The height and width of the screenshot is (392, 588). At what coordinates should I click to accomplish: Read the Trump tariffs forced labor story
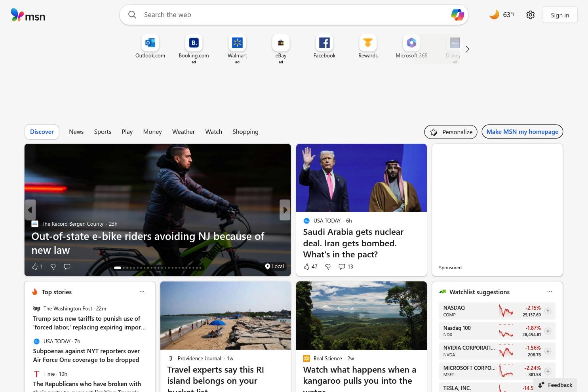pos(89,323)
